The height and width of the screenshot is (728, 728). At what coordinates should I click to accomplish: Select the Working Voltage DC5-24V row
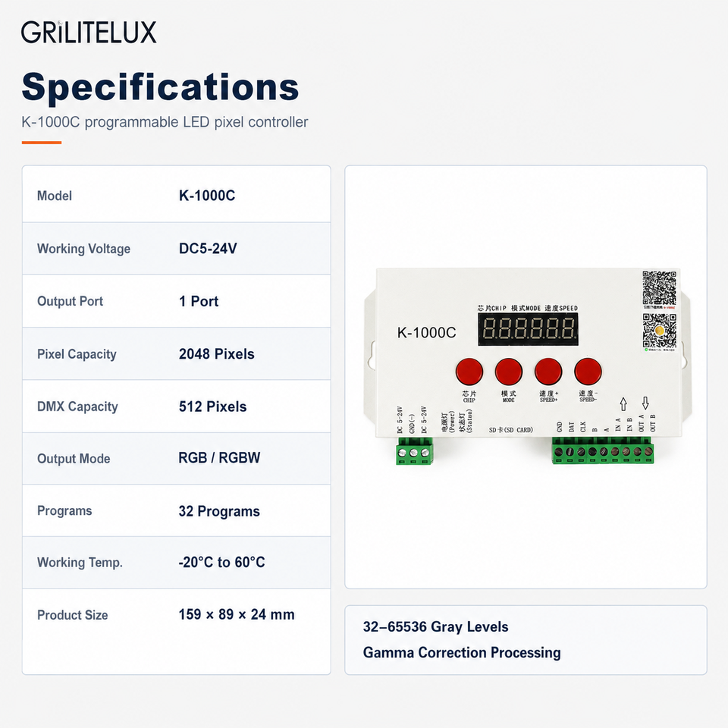coord(177,249)
